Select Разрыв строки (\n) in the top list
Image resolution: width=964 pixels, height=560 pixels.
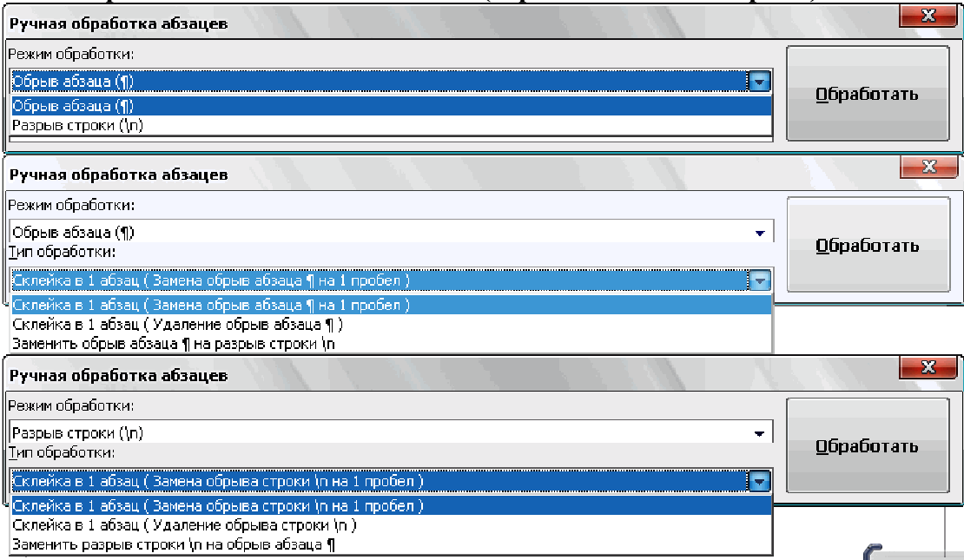[x=392, y=125]
